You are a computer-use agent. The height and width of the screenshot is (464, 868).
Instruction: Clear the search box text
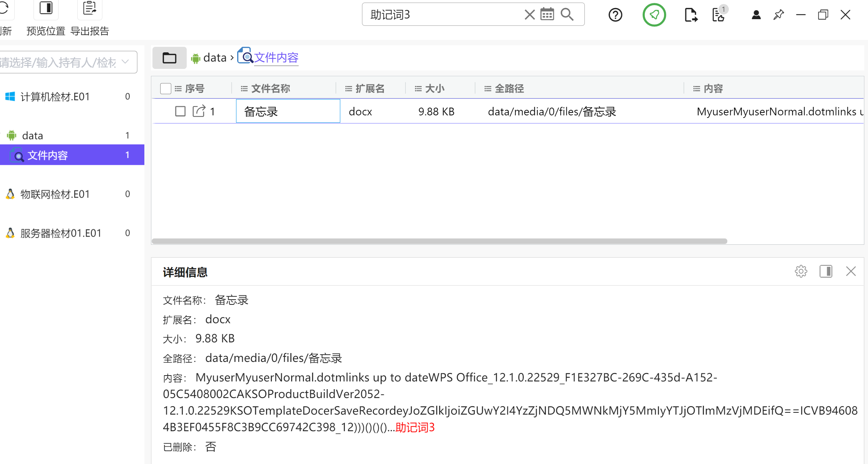tap(529, 15)
